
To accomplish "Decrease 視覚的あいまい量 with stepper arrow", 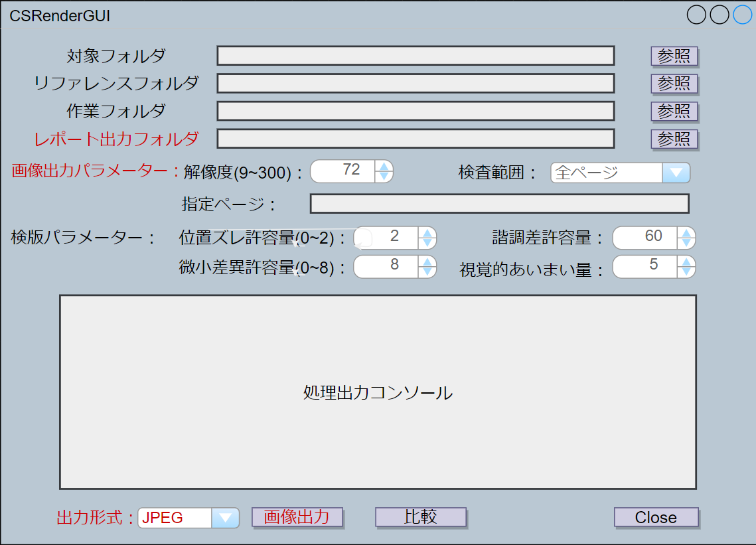I will 686,272.
